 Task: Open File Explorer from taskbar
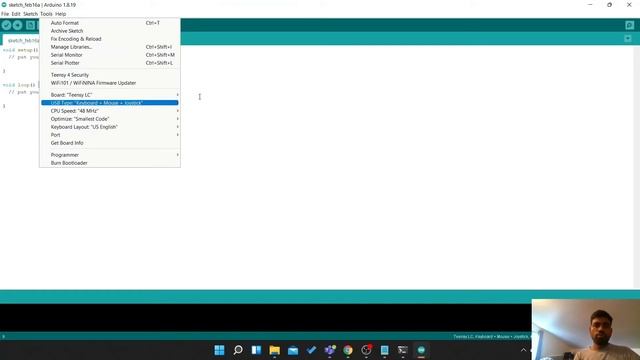coord(274,350)
